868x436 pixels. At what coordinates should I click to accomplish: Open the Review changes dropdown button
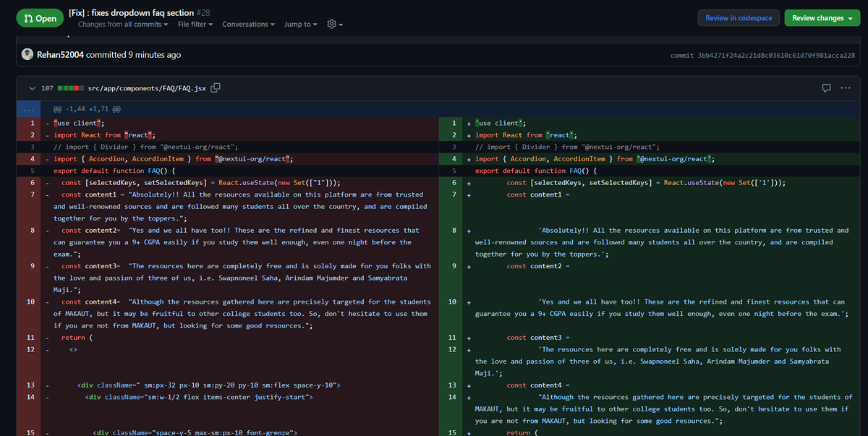[822, 18]
